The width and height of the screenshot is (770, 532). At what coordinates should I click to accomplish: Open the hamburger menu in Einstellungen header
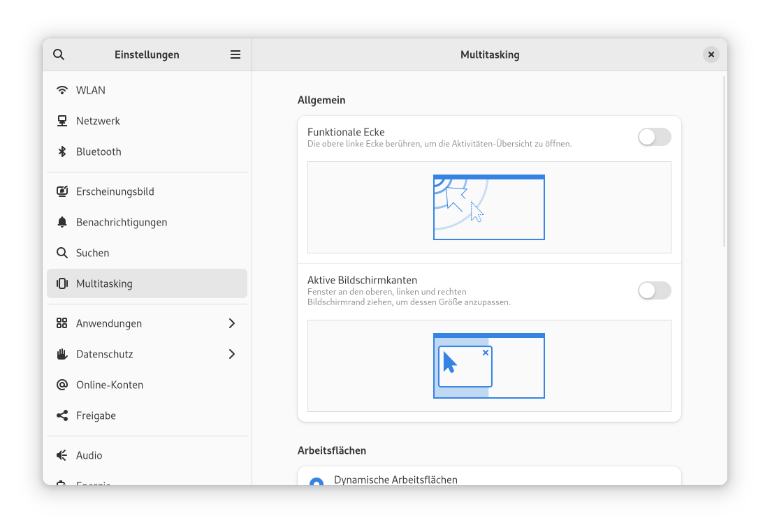(235, 54)
